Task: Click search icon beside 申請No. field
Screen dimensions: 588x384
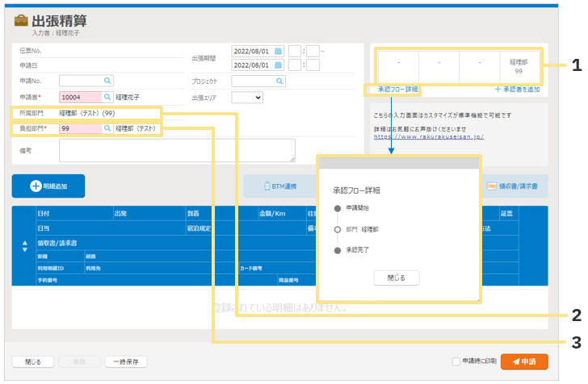Action: (107, 81)
